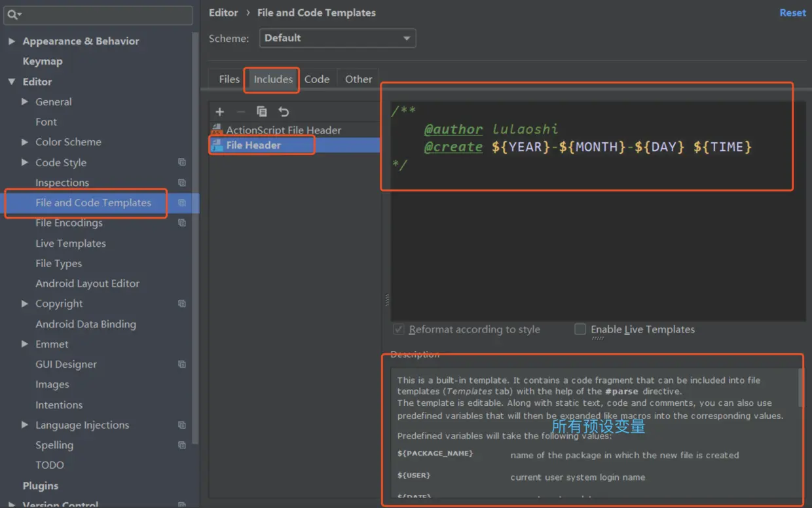Click the project-level icon beside File Encodings
The width and height of the screenshot is (812, 508).
pos(182,223)
